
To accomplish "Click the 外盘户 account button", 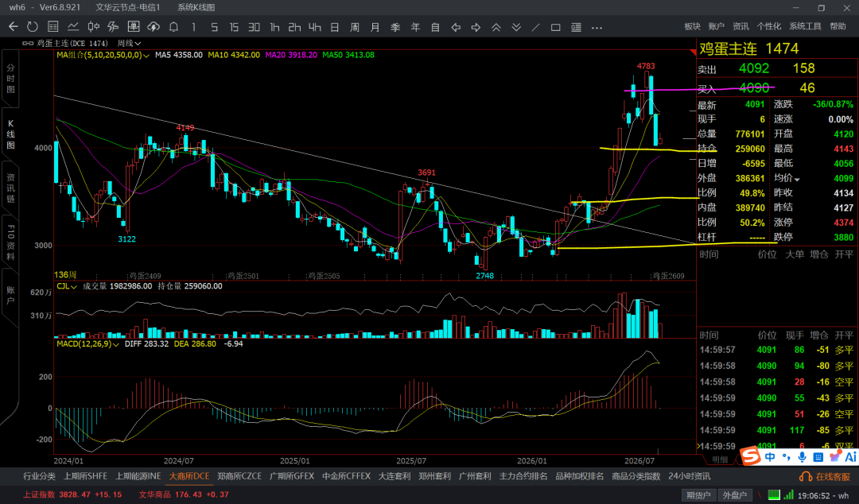I will point(735,494).
